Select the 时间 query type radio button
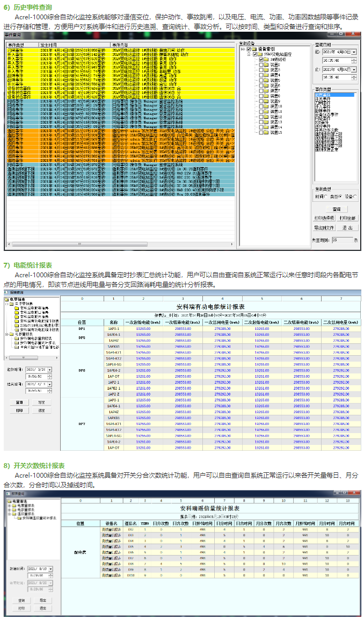Image resolution: width=364 pixels, height=619 pixels. coord(326,197)
